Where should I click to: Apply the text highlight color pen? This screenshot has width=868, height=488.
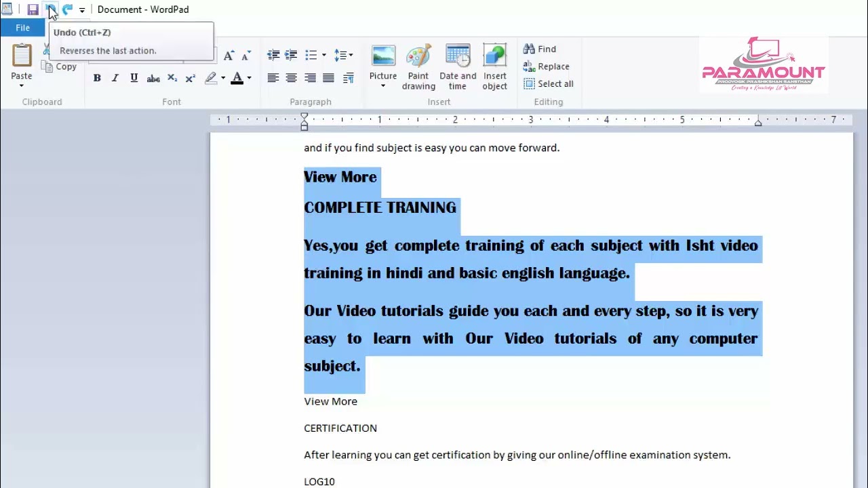point(211,78)
